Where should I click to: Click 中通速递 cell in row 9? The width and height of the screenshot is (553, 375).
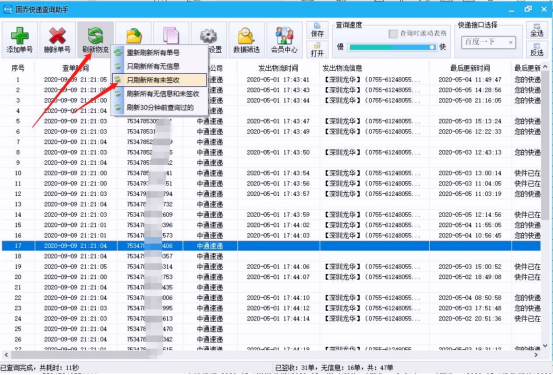pyautogui.click(x=210, y=163)
